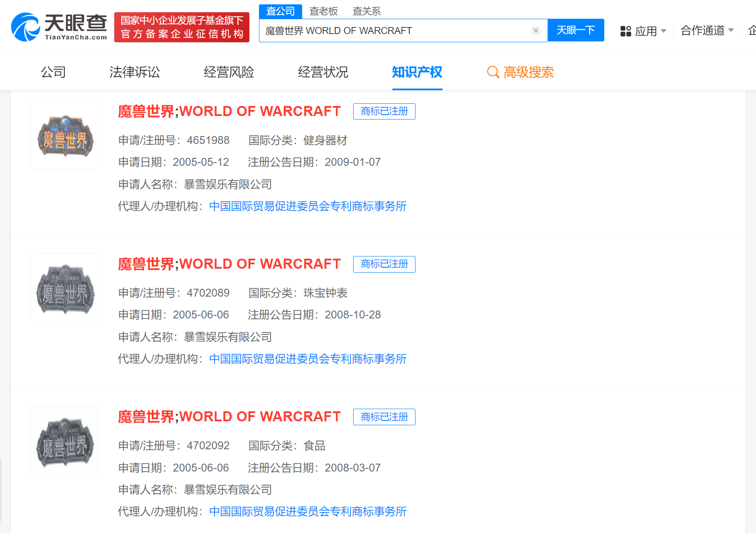756x533 pixels.
Task: Open the gray logo thumbnail for 4702089
Action: point(65,287)
